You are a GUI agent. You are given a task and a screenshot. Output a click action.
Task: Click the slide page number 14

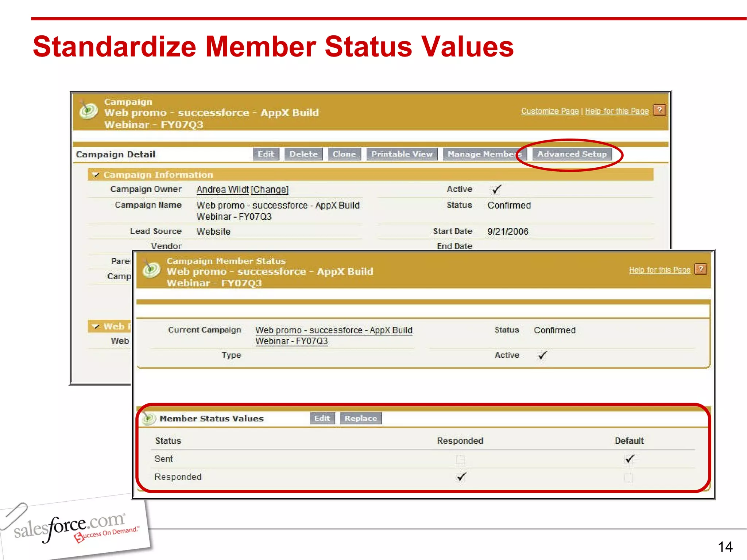click(x=725, y=547)
